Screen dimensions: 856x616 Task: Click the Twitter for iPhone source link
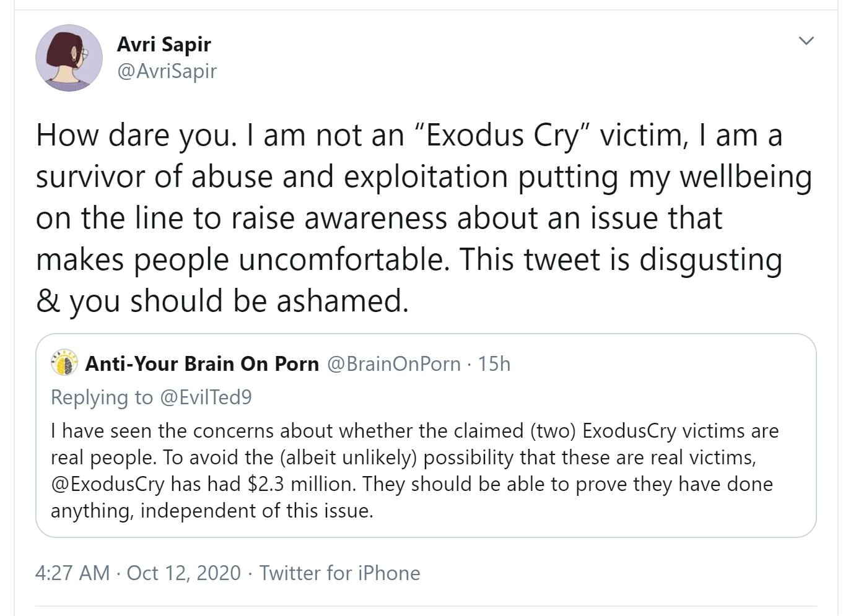pos(339,573)
